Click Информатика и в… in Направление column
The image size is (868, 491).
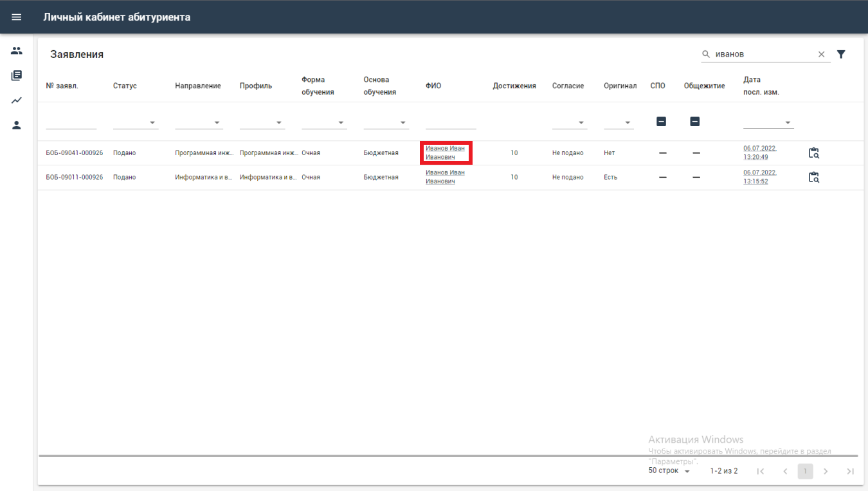(x=204, y=178)
